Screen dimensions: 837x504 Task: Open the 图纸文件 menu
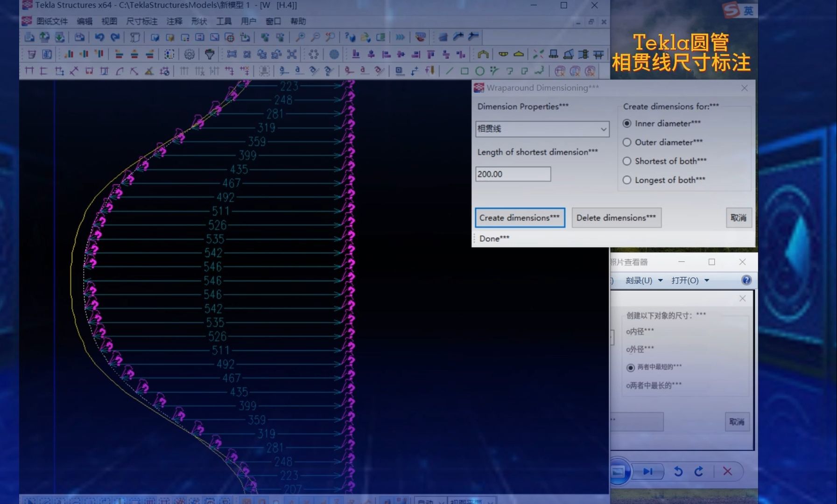pyautogui.click(x=52, y=21)
